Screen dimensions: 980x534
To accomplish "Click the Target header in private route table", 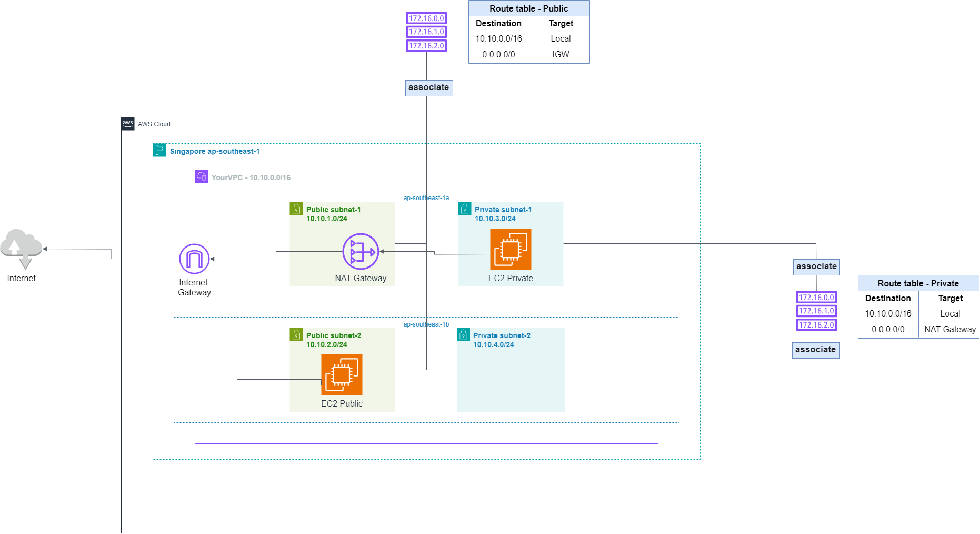I will [x=950, y=298].
